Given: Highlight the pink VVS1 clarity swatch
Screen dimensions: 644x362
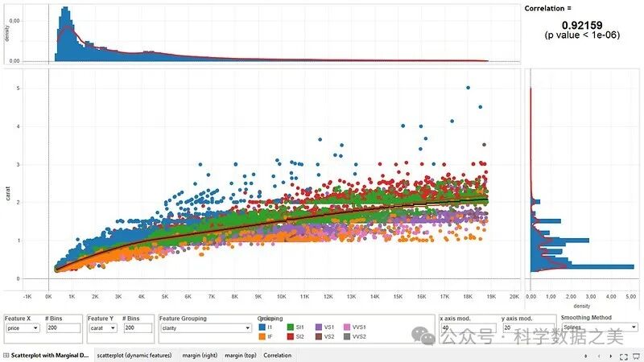Looking at the screenshot, I should tap(348, 328).
